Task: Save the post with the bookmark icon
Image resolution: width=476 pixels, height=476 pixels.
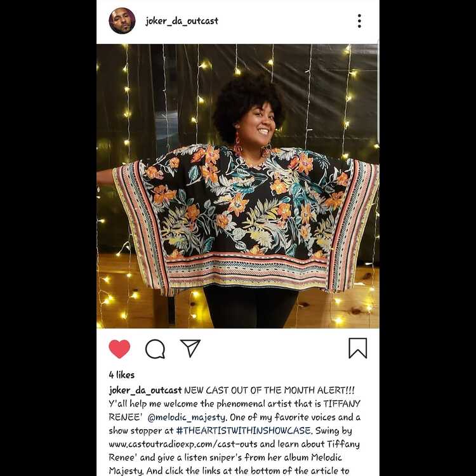Action: tap(357, 348)
